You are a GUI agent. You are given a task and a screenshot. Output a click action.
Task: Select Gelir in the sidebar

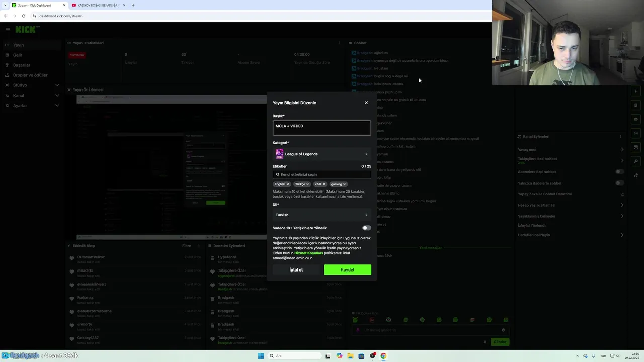click(x=31, y=55)
